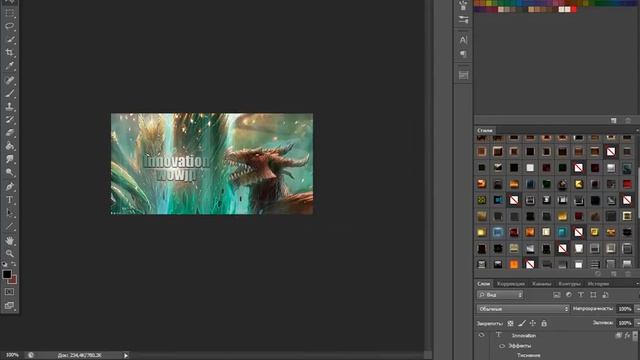
Task: Filter layers by type layers
Action: pos(581,295)
